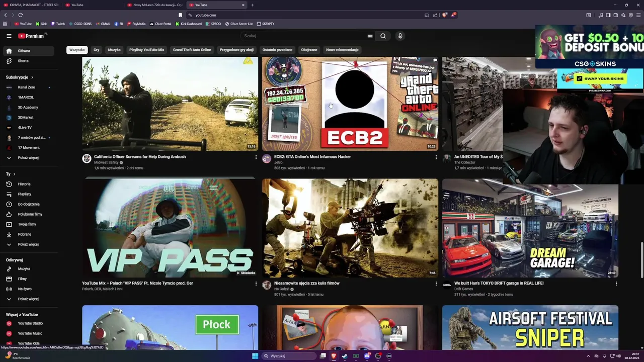Select Nowe rekomendacje chip
The height and width of the screenshot is (362, 644).
click(342, 50)
